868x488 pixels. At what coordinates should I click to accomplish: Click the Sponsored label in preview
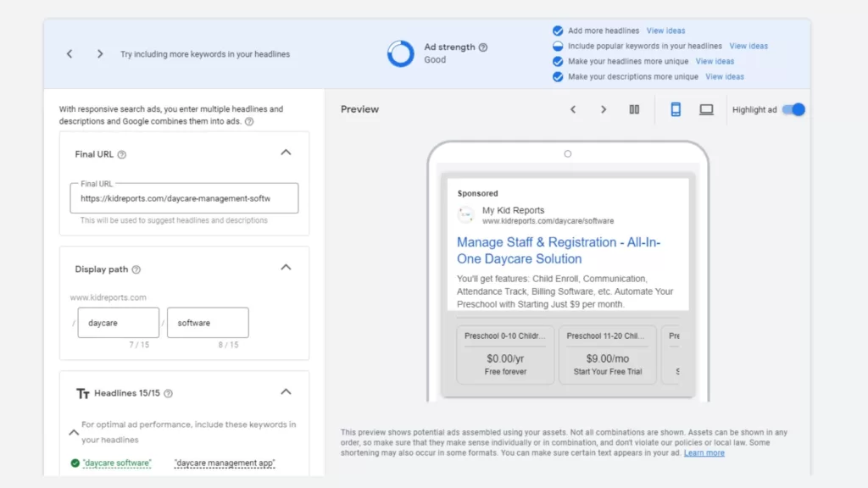478,193
